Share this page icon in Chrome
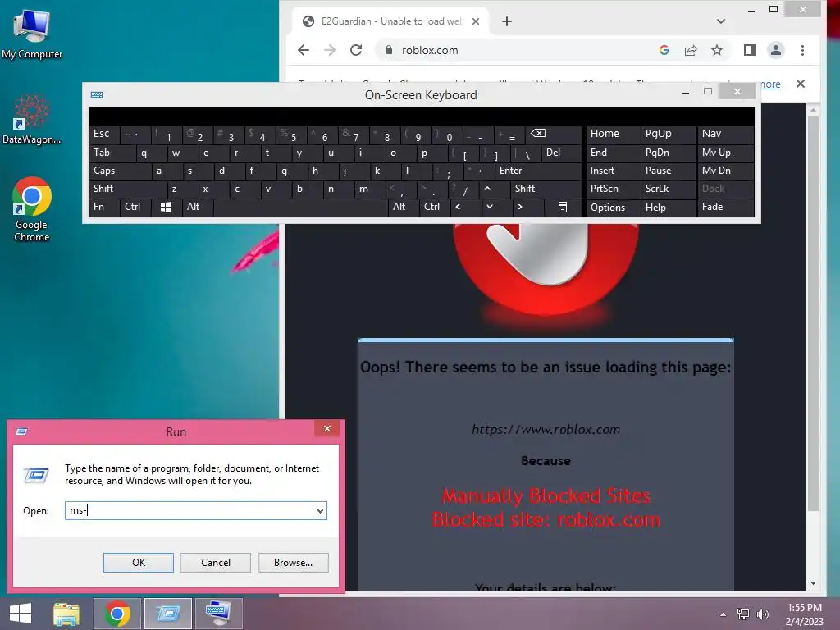 (x=691, y=50)
